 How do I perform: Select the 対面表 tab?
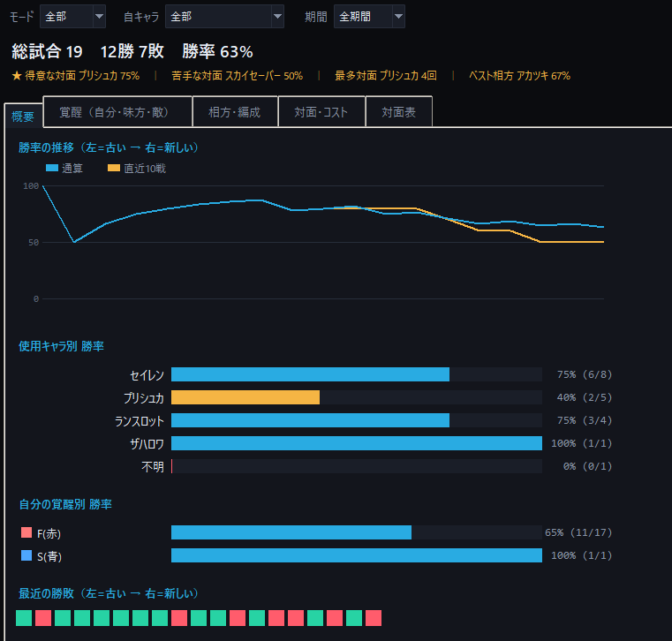point(398,112)
